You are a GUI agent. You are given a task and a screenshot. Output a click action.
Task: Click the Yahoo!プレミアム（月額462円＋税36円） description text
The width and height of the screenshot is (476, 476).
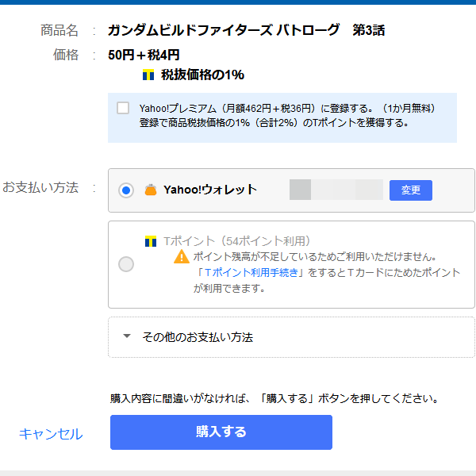coord(287,115)
